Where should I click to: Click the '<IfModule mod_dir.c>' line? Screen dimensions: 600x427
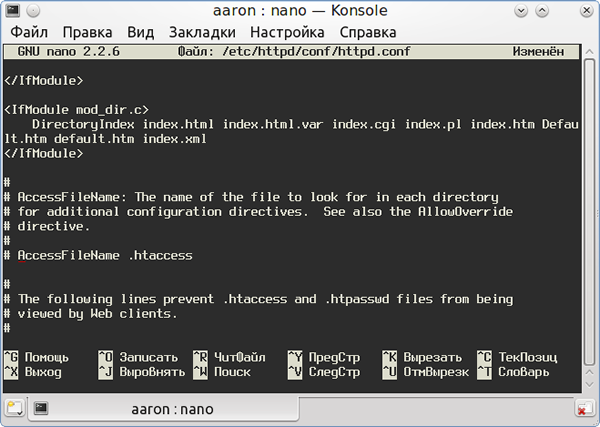[77, 110]
